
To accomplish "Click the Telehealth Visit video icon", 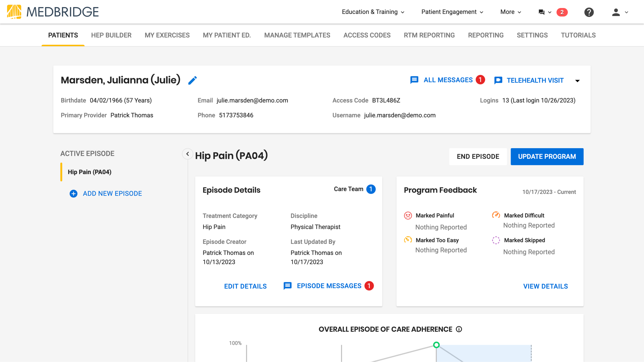I will point(498,80).
